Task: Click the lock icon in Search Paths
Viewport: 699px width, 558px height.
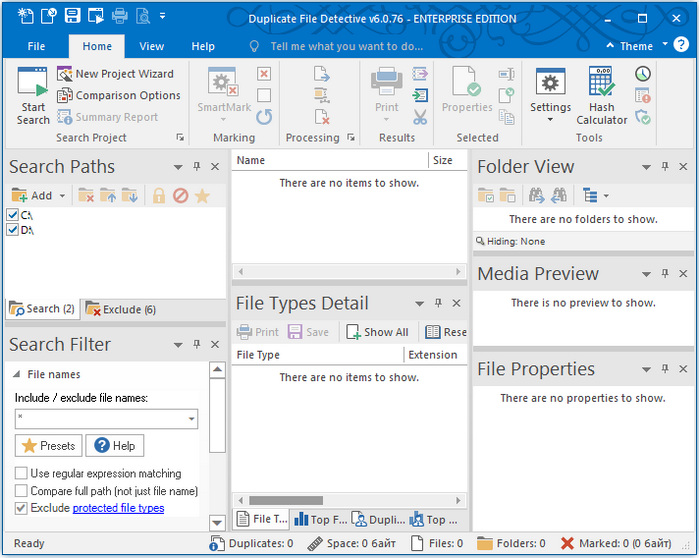Action: click(x=158, y=196)
